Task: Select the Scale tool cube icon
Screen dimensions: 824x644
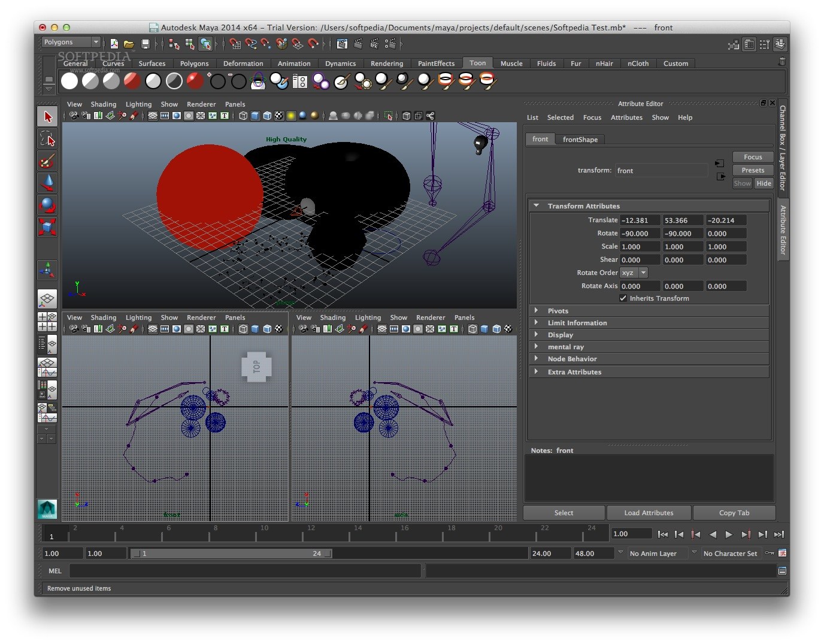Action: (48, 226)
